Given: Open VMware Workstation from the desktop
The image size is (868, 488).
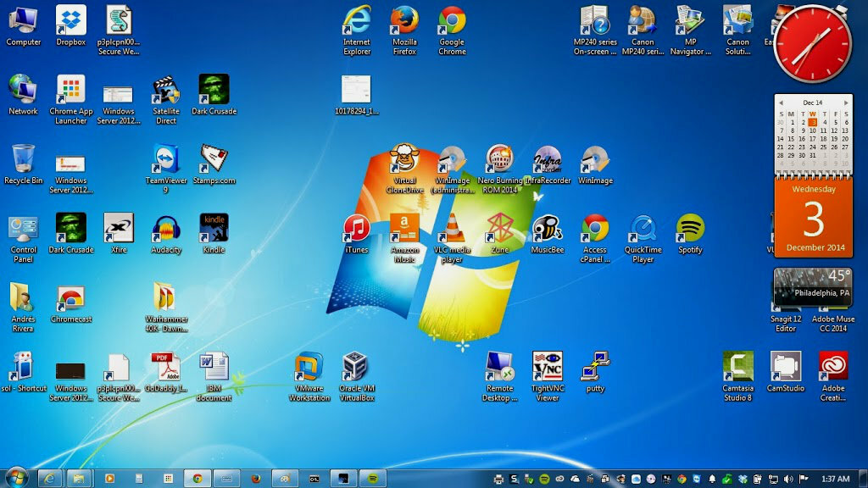Looking at the screenshot, I should click(x=309, y=376).
